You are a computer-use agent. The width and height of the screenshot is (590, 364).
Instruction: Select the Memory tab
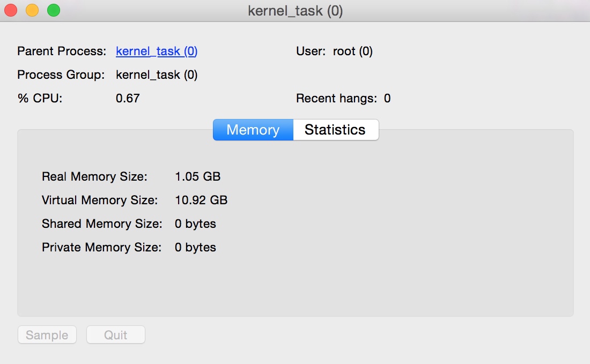coord(253,129)
